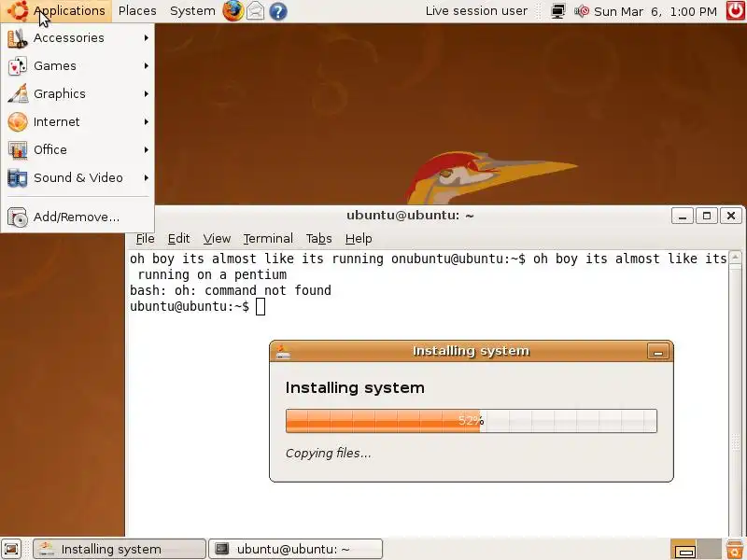The height and width of the screenshot is (560, 747).
Task: Click the Graphics paintbrush icon
Action: (x=18, y=94)
